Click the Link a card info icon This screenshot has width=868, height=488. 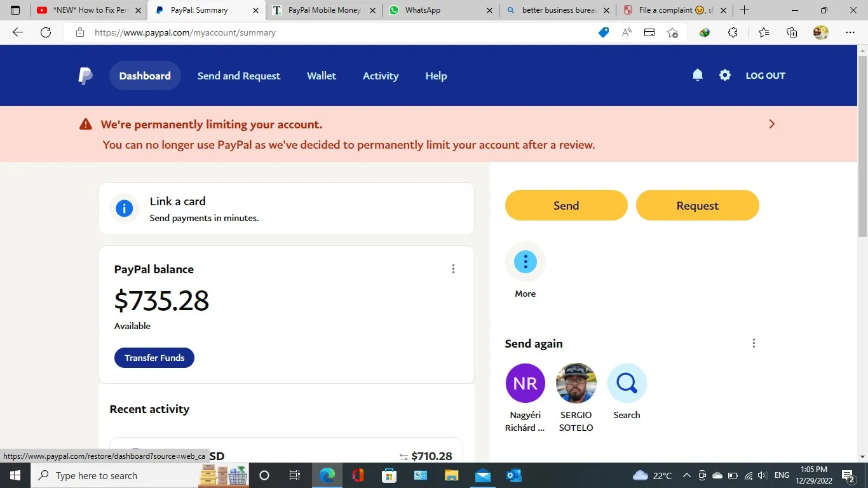pos(124,208)
